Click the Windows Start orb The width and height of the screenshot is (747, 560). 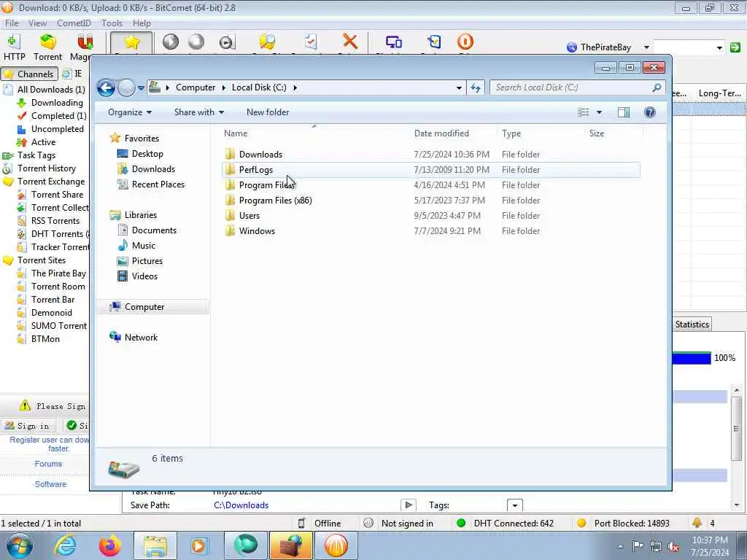20,545
